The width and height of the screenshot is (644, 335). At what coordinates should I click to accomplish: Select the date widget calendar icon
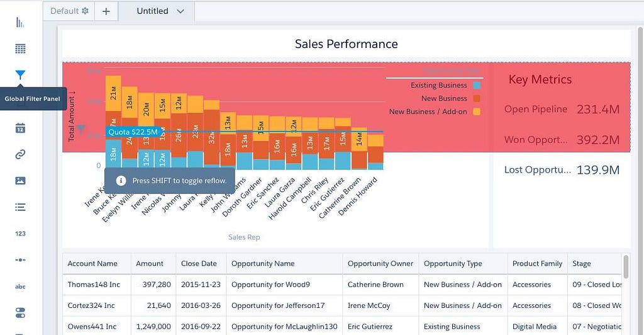click(20, 128)
